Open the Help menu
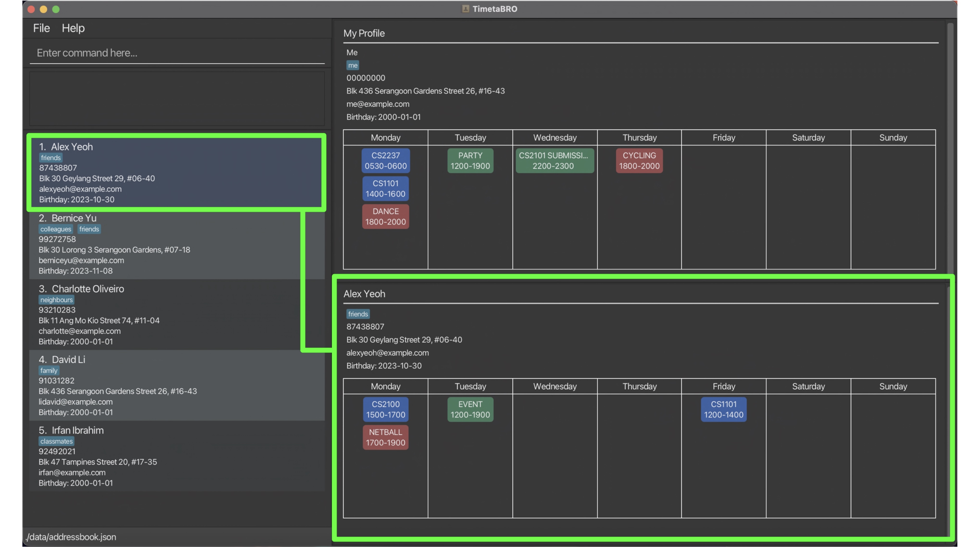980x547 pixels. 73,28
